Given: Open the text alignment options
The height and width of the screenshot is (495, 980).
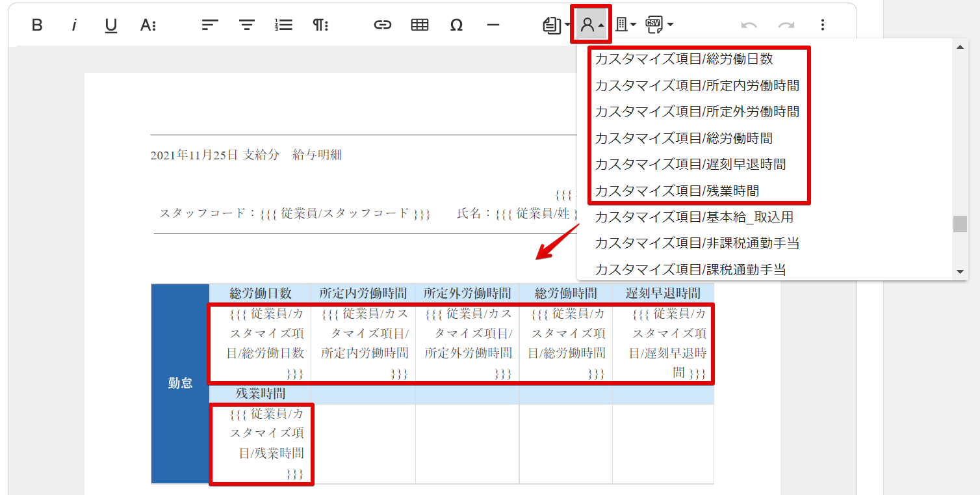Looking at the screenshot, I should [209, 25].
